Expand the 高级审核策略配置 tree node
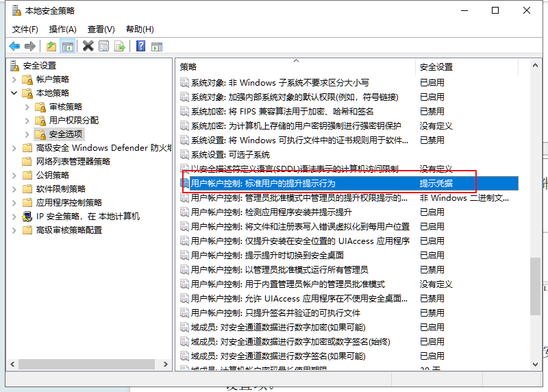548x392 pixels. click(x=14, y=230)
